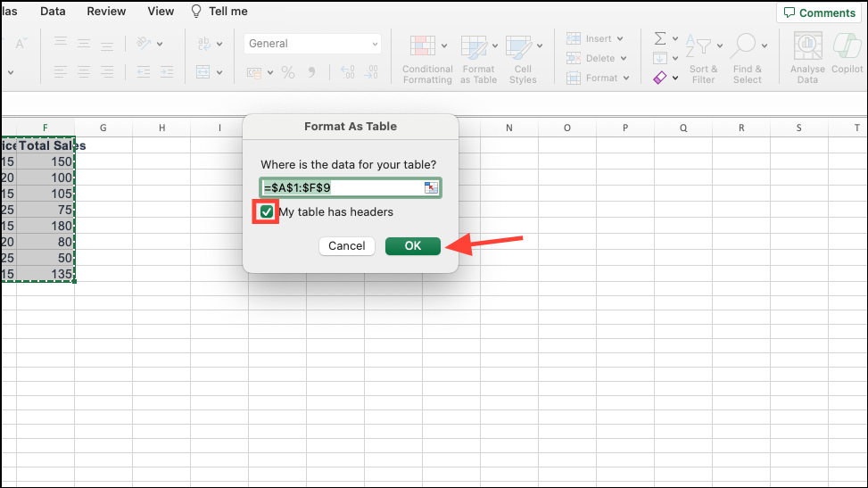Expand the Wrap Text dropdown arrow
Screen dimensions: 868x488
219,44
